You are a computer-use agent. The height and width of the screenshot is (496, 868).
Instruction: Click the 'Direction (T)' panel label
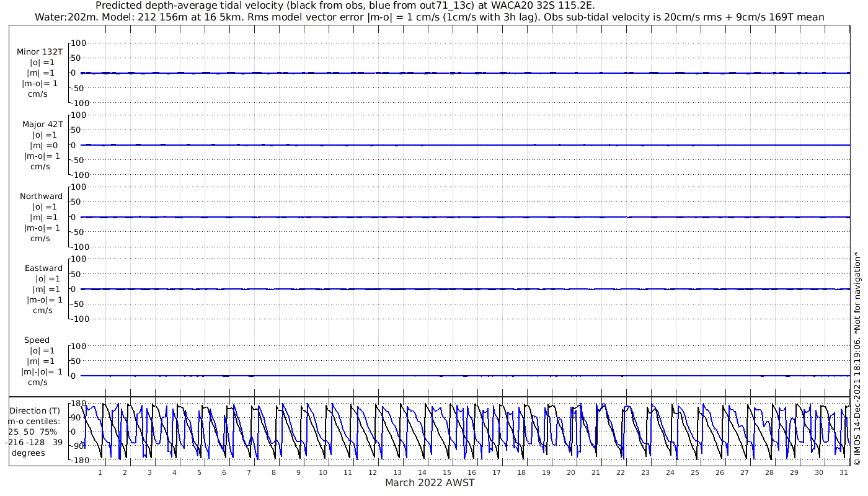36,410
